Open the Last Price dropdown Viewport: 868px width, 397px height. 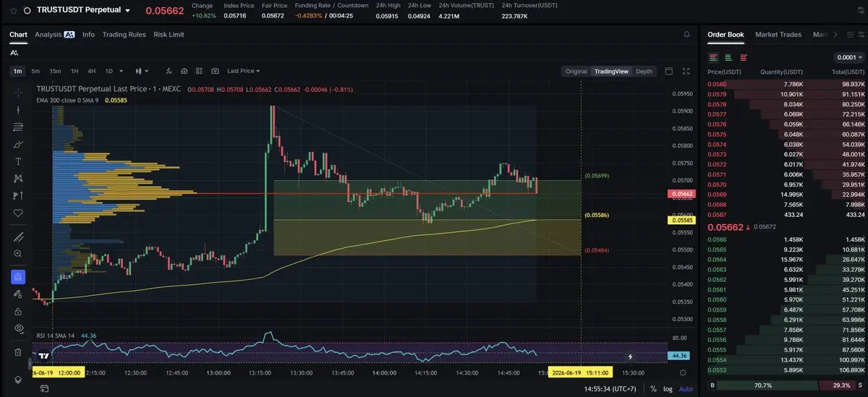(x=243, y=71)
